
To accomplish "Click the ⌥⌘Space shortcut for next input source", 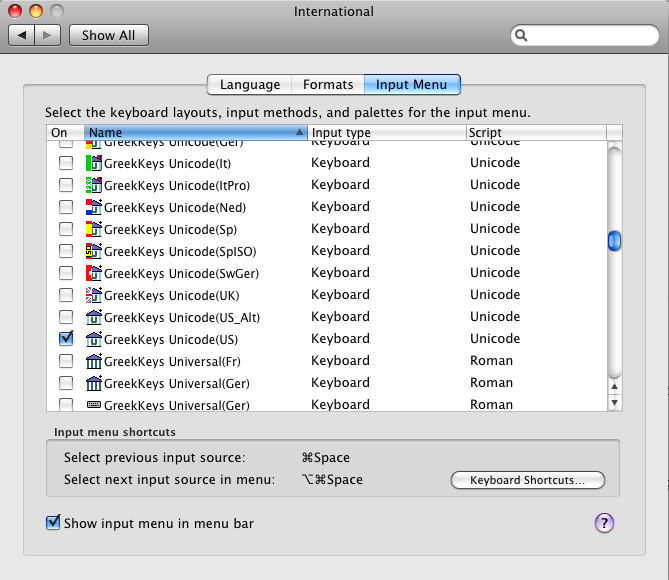I will (x=332, y=480).
